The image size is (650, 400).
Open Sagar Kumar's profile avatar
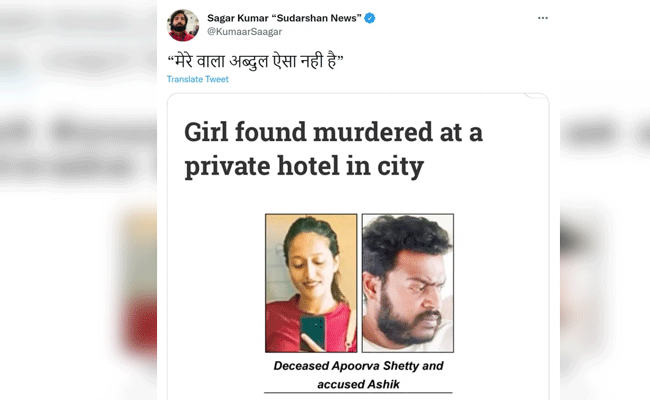[182, 25]
